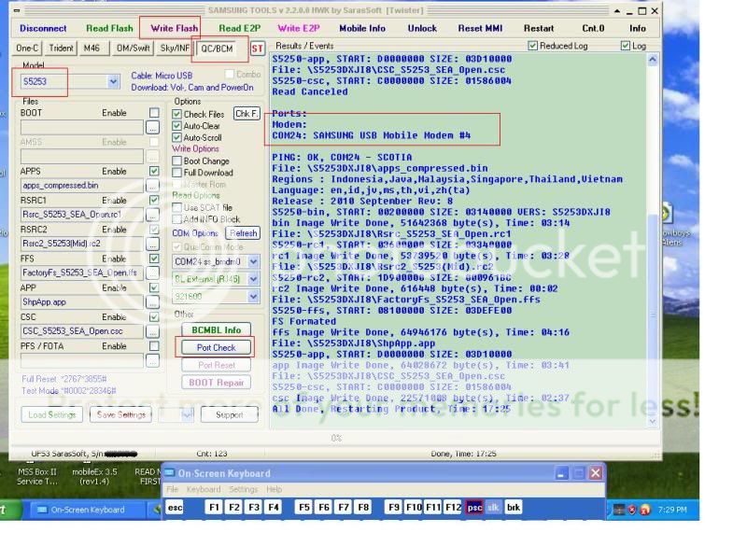Click the Chk F. button

coord(247,114)
